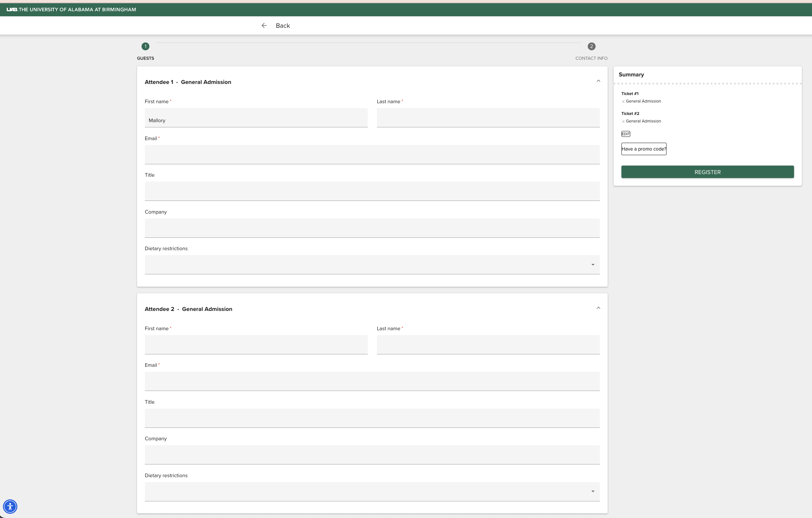Image resolution: width=812 pixels, height=518 pixels.
Task: Select the Mallory first name field
Action: 256,120
